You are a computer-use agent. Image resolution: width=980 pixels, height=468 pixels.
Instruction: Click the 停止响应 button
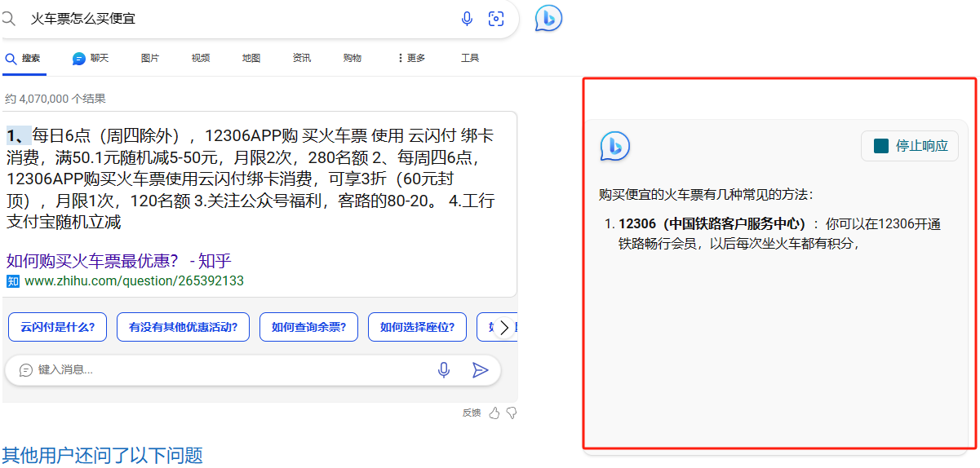coord(910,146)
